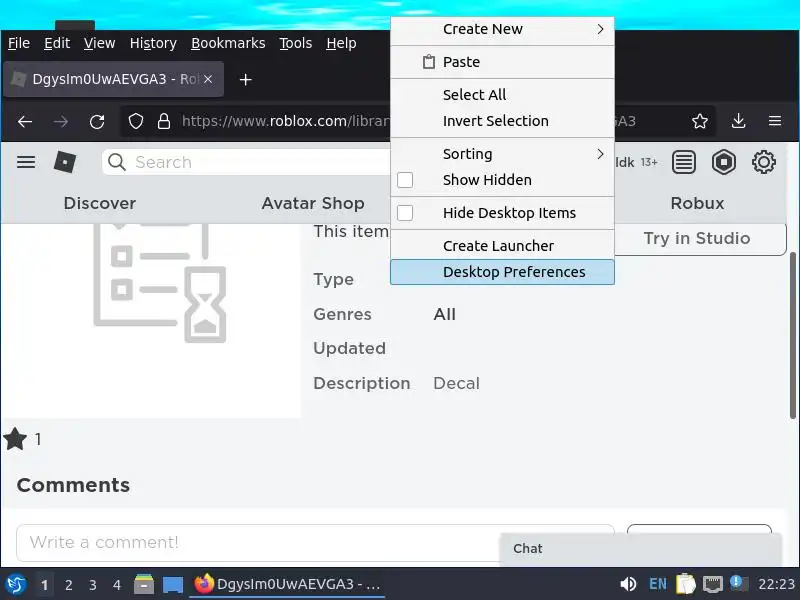Click the network connection tray icon

712,584
